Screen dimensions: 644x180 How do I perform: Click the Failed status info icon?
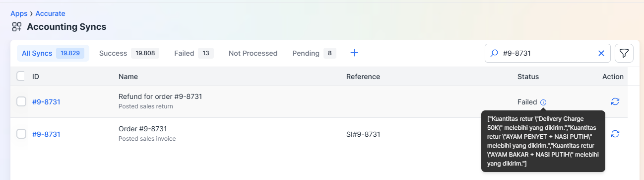click(x=543, y=102)
